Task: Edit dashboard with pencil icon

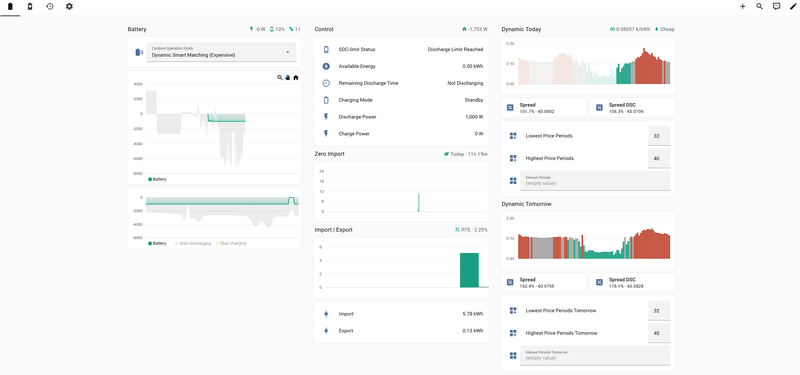Action: tap(793, 7)
